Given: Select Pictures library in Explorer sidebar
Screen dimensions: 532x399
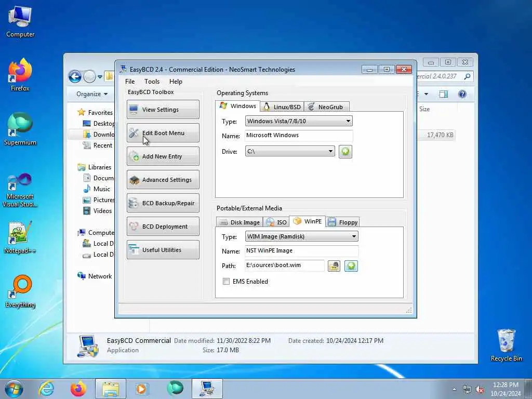Looking at the screenshot, I should [x=99, y=200].
